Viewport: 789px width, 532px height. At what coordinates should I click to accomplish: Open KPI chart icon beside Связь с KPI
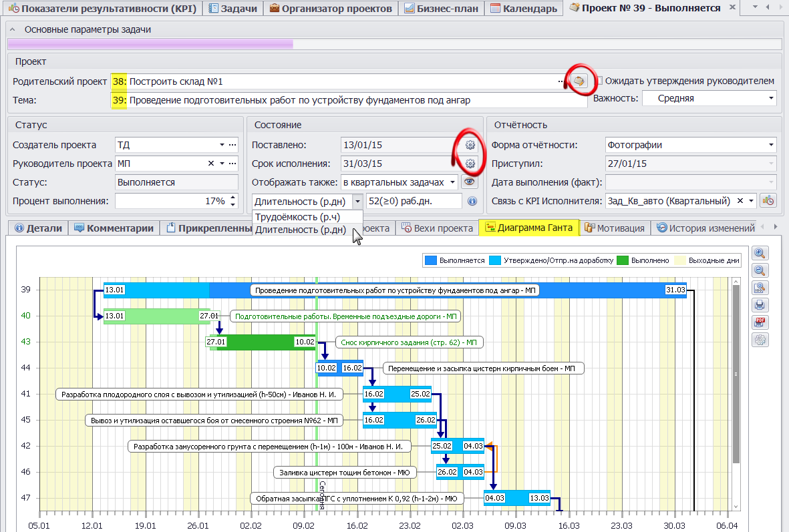768,201
